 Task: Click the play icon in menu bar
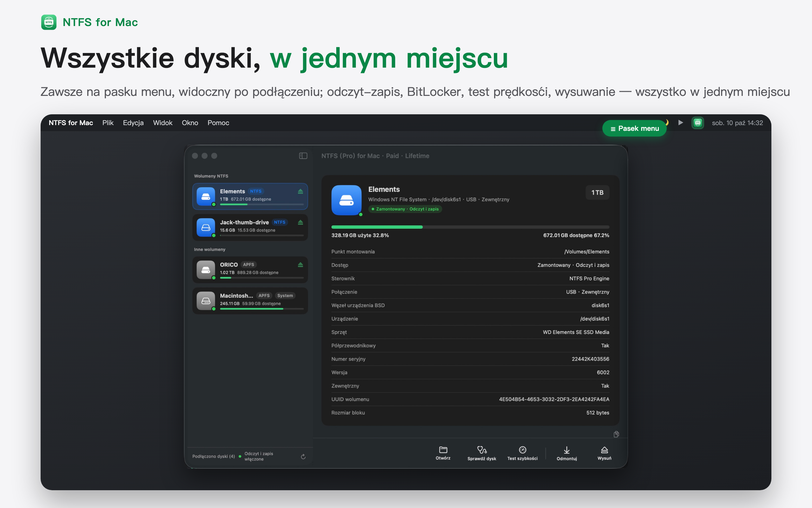[x=680, y=123]
